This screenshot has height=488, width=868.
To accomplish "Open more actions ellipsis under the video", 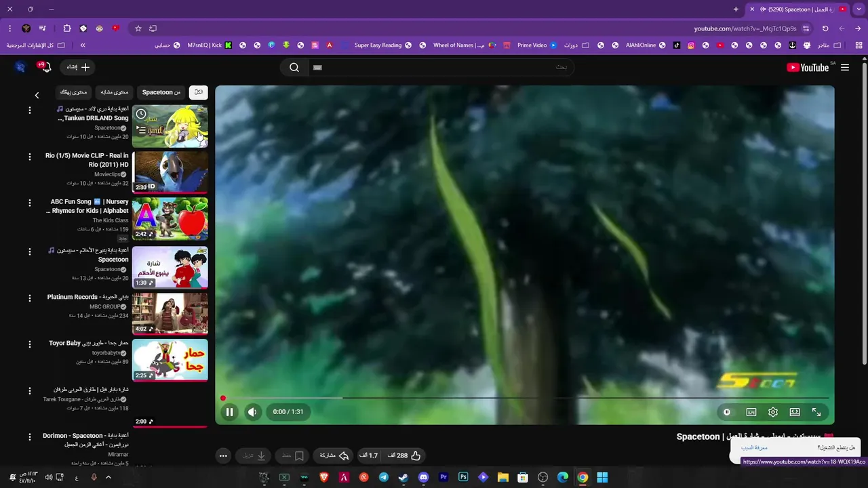I will [223, 455].
